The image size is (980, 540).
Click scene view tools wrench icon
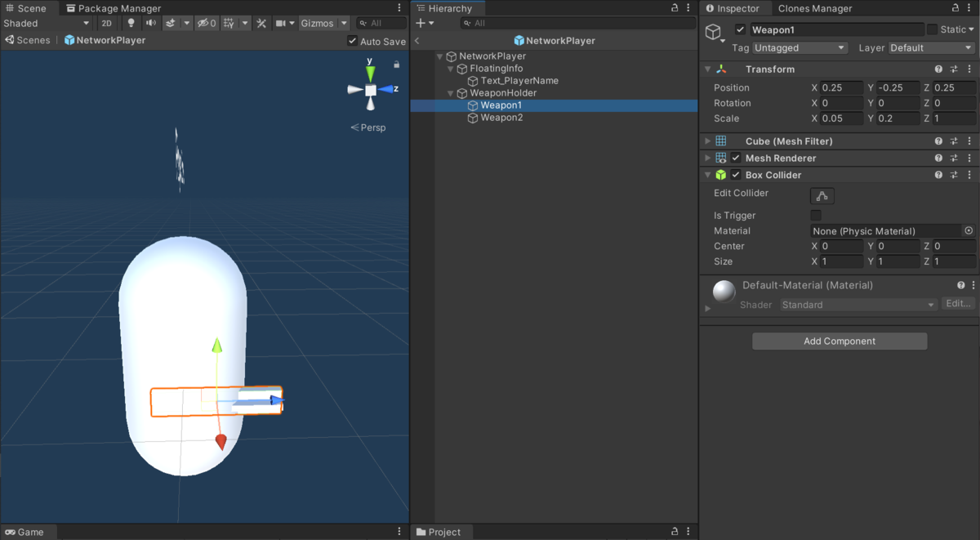pyautogui.click(x=261, y=23)
